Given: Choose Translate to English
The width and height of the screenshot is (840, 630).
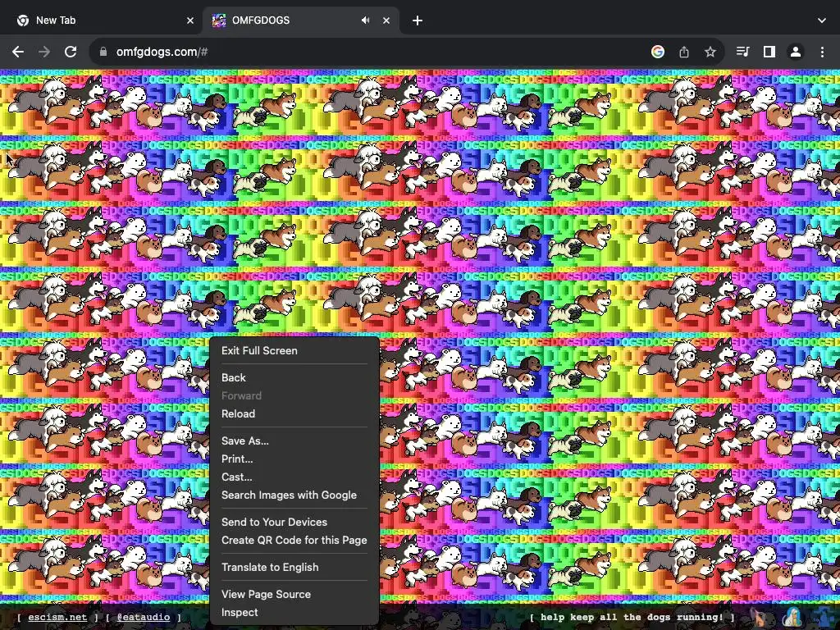Looking at the screenshot, I should coord(294,568).
